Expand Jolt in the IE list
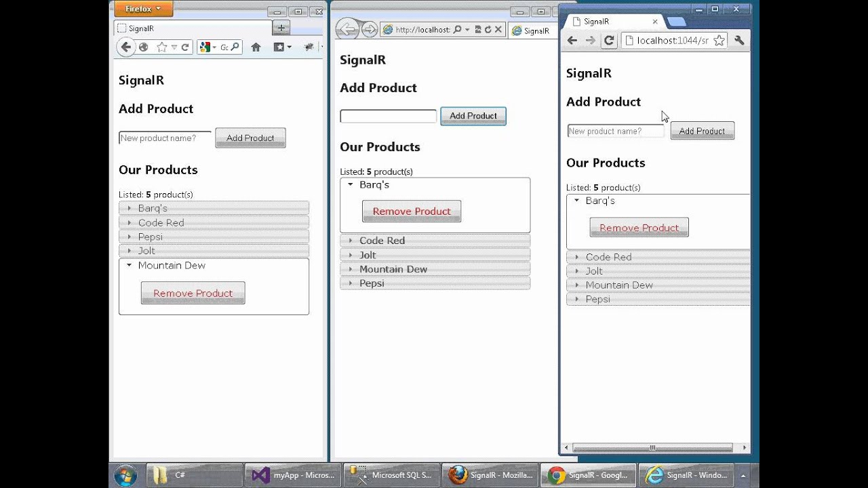Viewport: 868px width, 488px height. [x=435, y=255]
